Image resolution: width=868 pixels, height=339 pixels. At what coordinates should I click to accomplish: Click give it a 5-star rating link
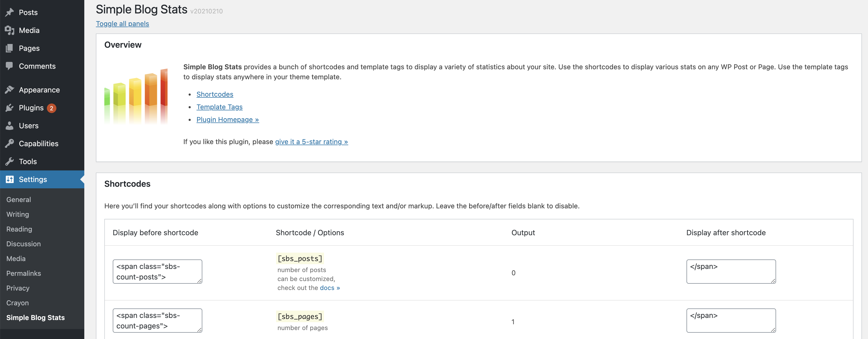pos(311,142)
